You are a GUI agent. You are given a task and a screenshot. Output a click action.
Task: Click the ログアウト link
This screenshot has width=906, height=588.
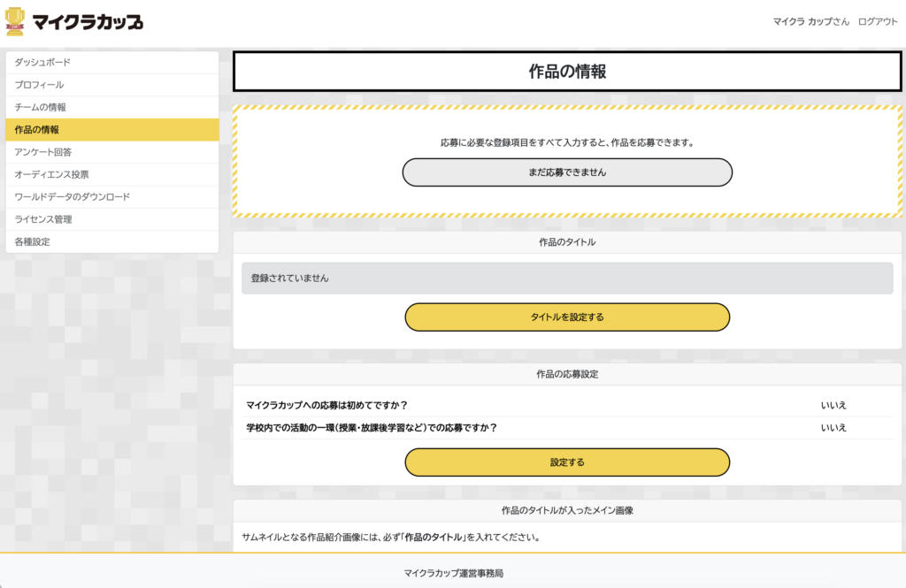878,21
